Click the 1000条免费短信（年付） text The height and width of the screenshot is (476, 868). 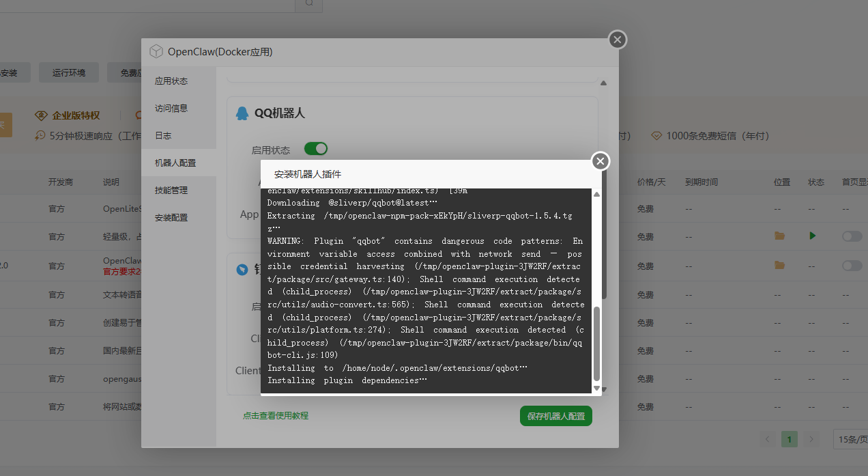(x=717, y=136)
